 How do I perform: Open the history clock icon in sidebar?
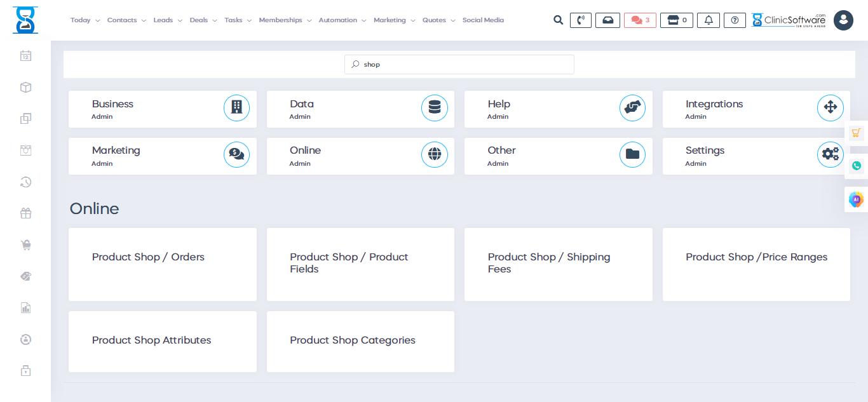point(25,182)
